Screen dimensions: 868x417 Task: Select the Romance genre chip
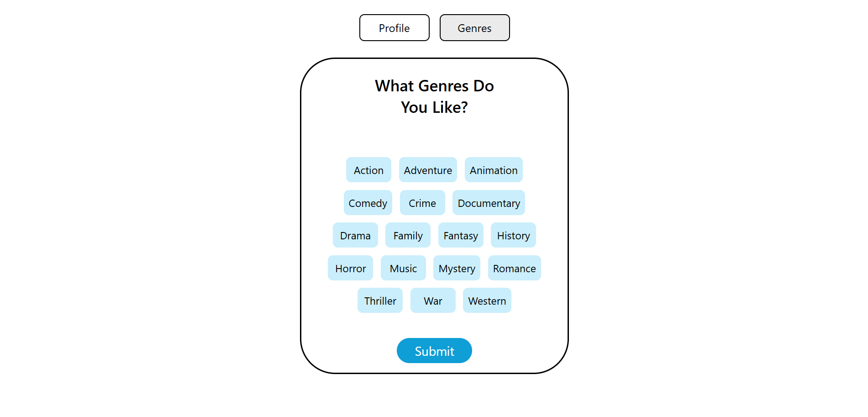click(514, 268)
